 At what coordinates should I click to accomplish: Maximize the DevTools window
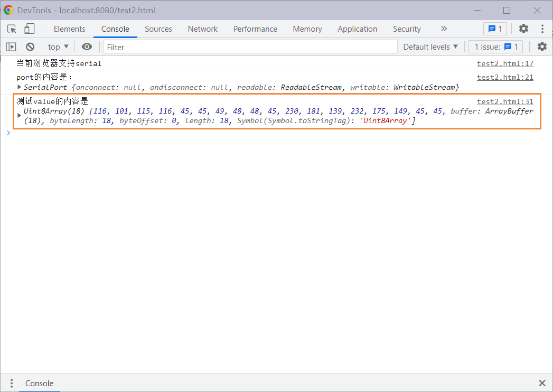[507, 10]
